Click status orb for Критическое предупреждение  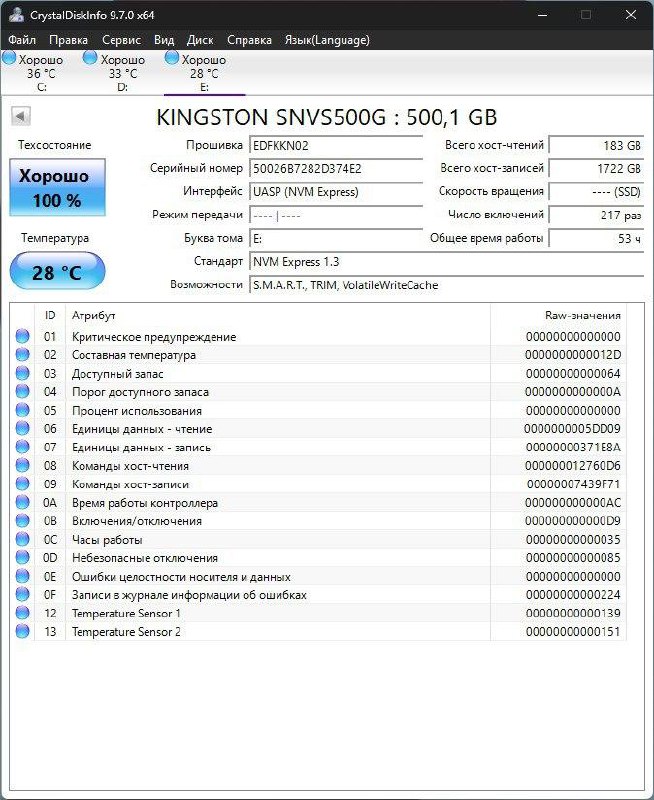(x=22, y=336)
